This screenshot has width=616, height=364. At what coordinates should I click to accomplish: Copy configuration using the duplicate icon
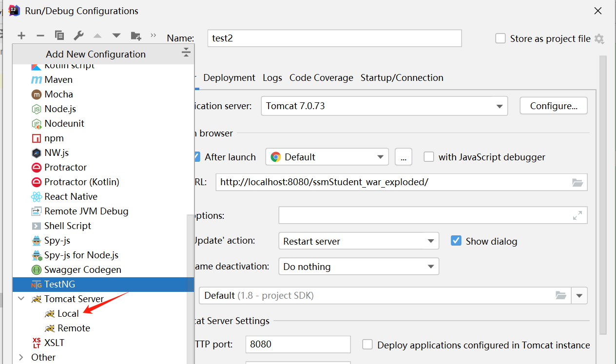click(59, 36)
